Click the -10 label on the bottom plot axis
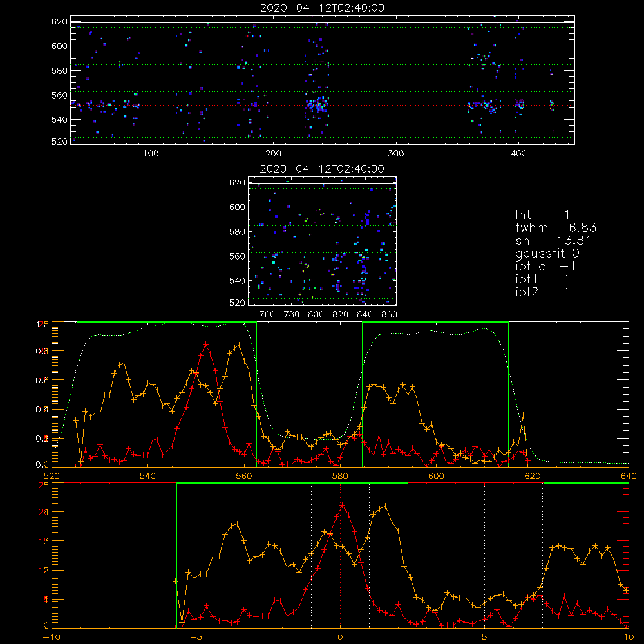The image size is (644, 644). 52,638
